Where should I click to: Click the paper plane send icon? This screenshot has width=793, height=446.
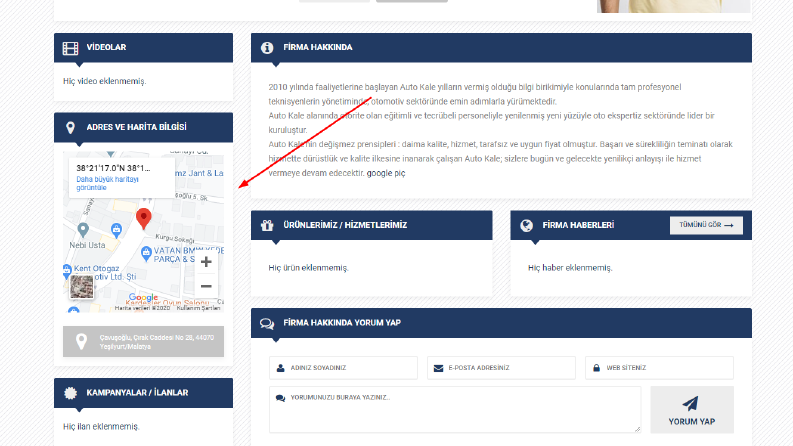691,404
